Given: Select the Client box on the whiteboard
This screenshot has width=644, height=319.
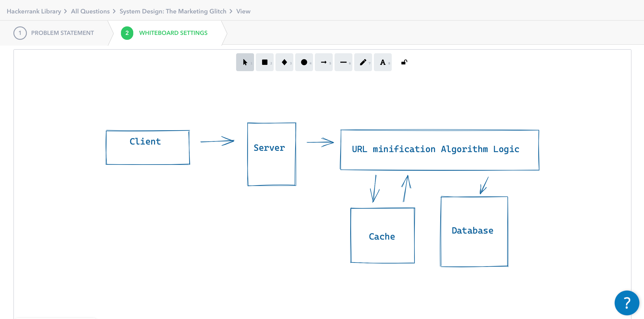Looking at the screenshot, I should (x=148, y=147).
